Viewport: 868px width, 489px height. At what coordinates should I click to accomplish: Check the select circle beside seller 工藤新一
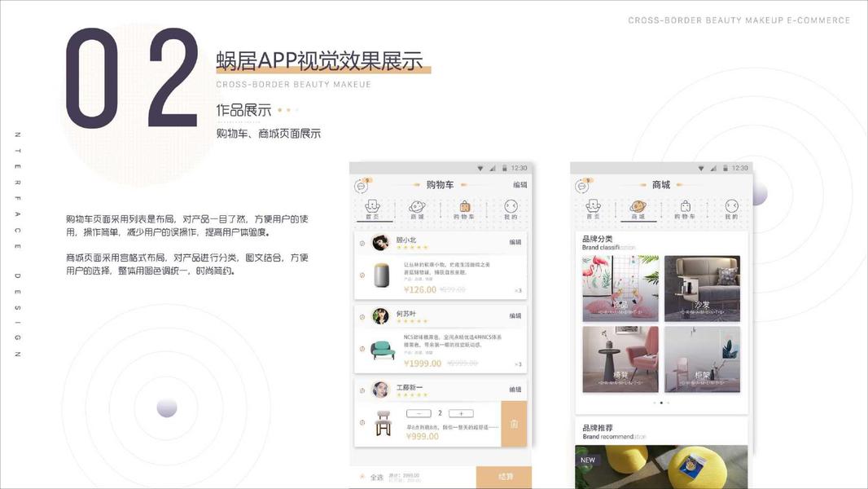coord(362,390)
